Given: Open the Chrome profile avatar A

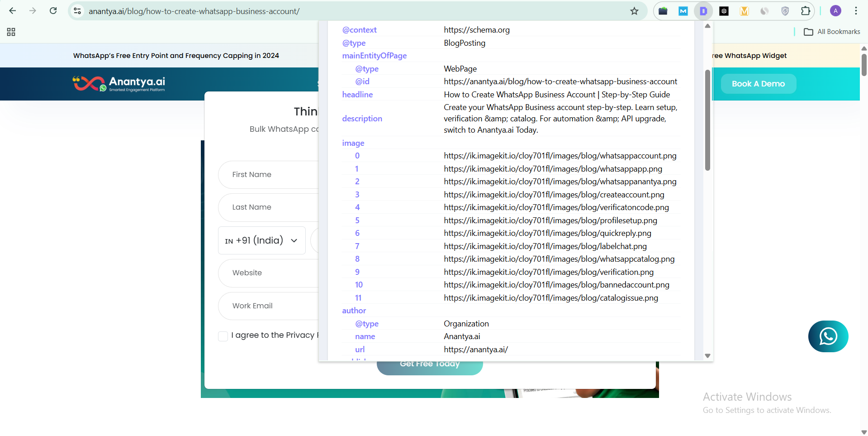Looking at the screenshot, I should click(835, 11).
